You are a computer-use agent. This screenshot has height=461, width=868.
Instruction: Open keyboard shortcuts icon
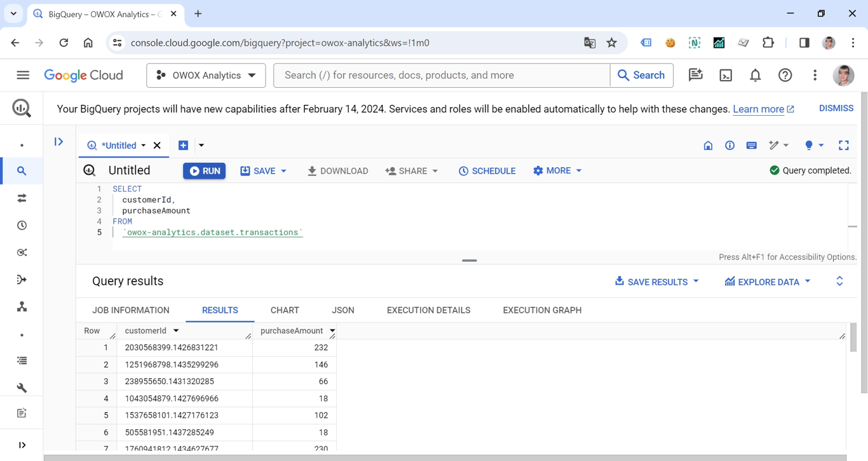(751, 146)
